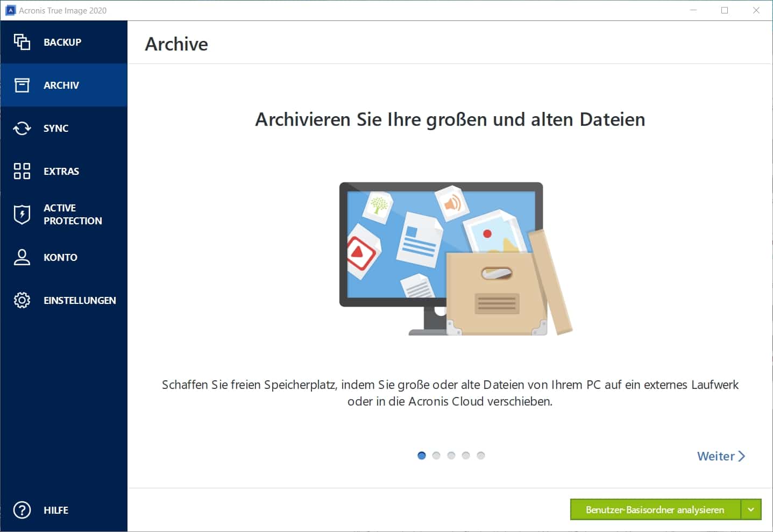Select the ARCHIV menu entry
773x532 pixels.
tap(61, 85)
